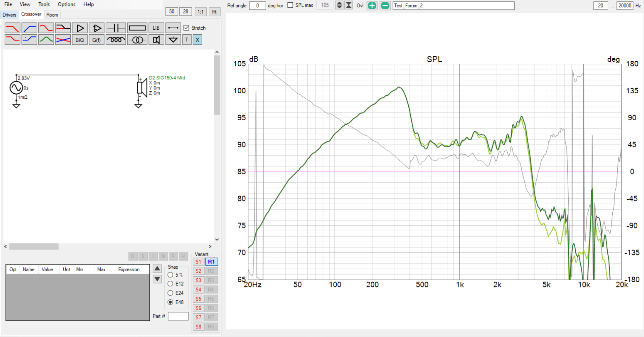This screenshot has width=644, height=337.
Task: Open the Help menu
Action: [x=89, y=4]
